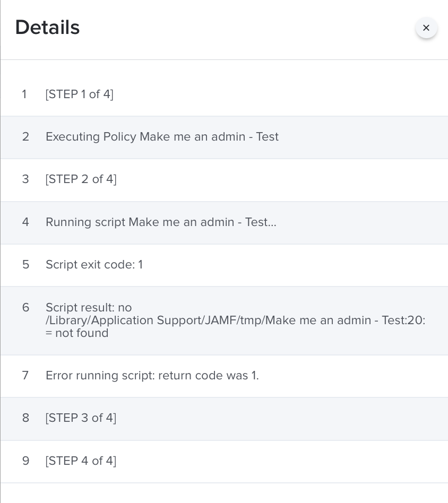Click line number 1 in the log
This screenshot has width=448, height=503.
tap(24, 94)
